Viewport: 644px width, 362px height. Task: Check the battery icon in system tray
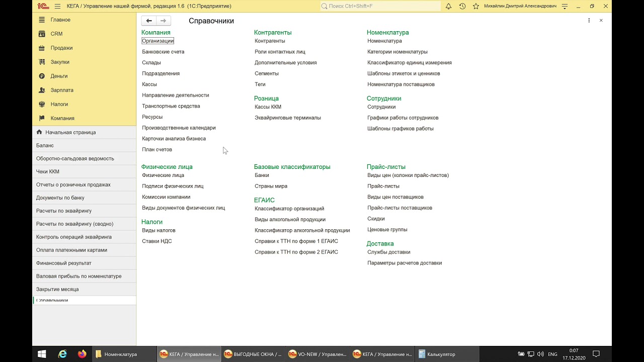tap(521, 354)
